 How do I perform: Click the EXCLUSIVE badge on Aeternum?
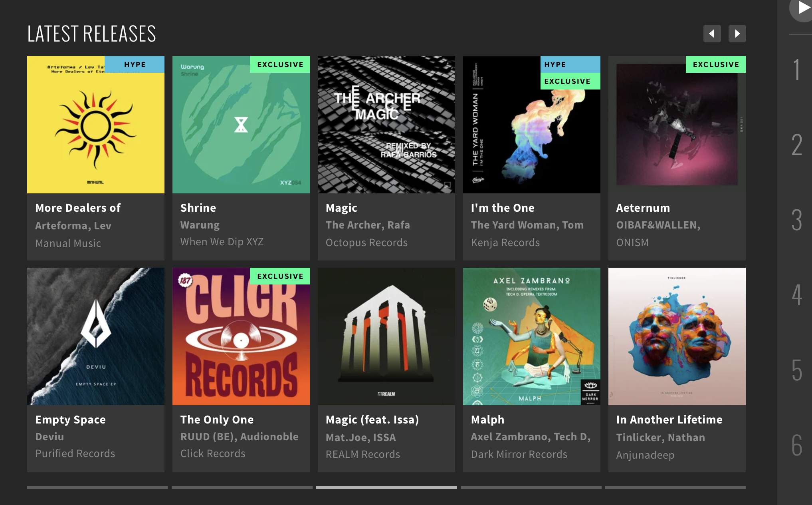pos(716,64)
